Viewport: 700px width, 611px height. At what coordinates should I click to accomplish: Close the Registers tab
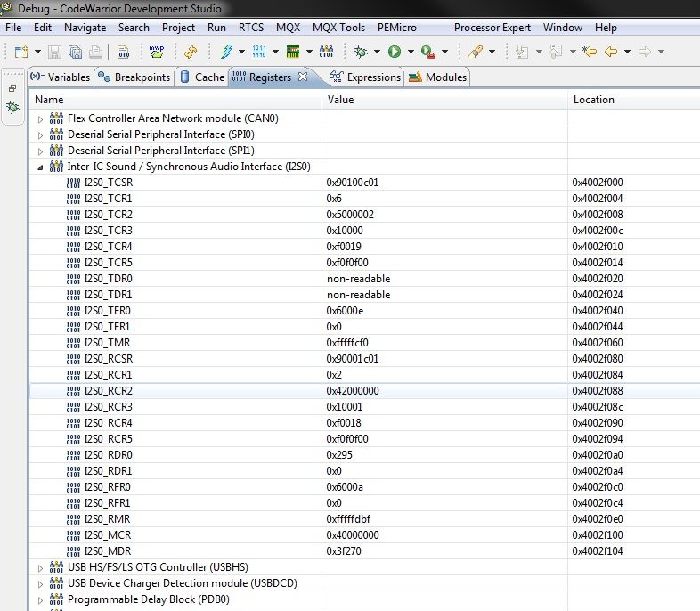303,77
